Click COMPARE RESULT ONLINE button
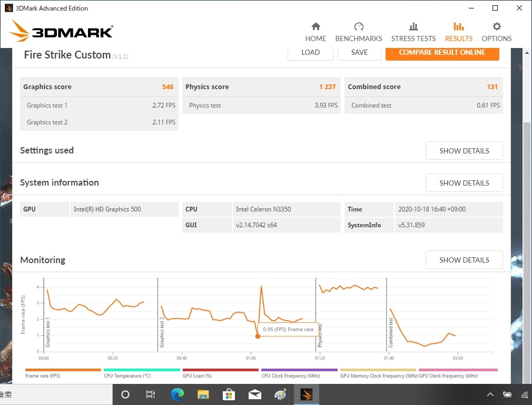Viewport: 532px width, 405px height. point(442,53)
